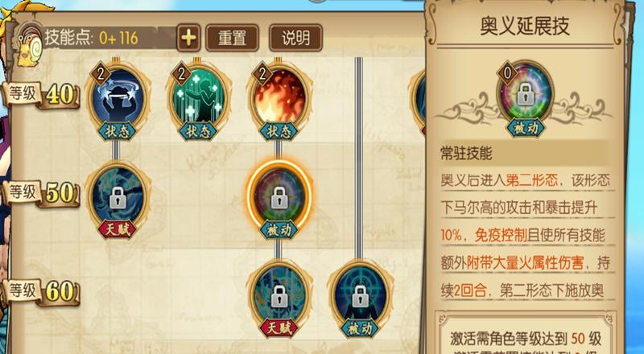The image size is (644, 354).
Task: Tap the highlighted locked 被动 skill at level 50
Action: [x=279, y=200]
